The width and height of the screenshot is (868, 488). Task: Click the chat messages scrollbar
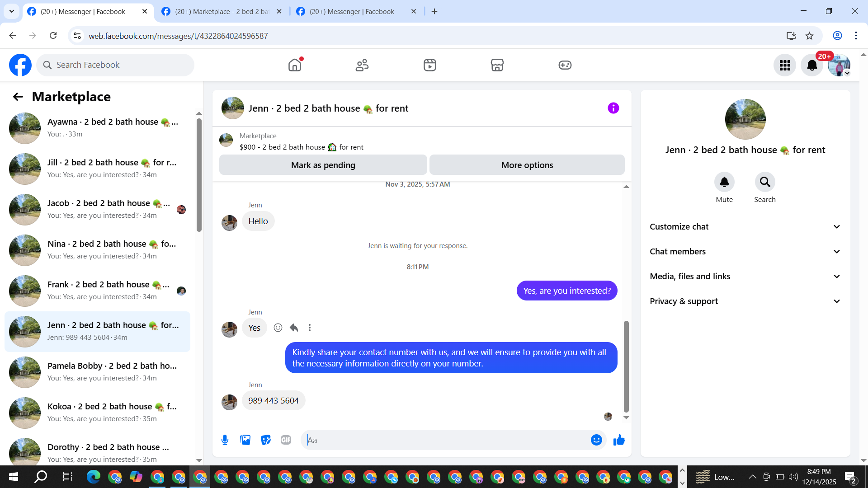626,366
